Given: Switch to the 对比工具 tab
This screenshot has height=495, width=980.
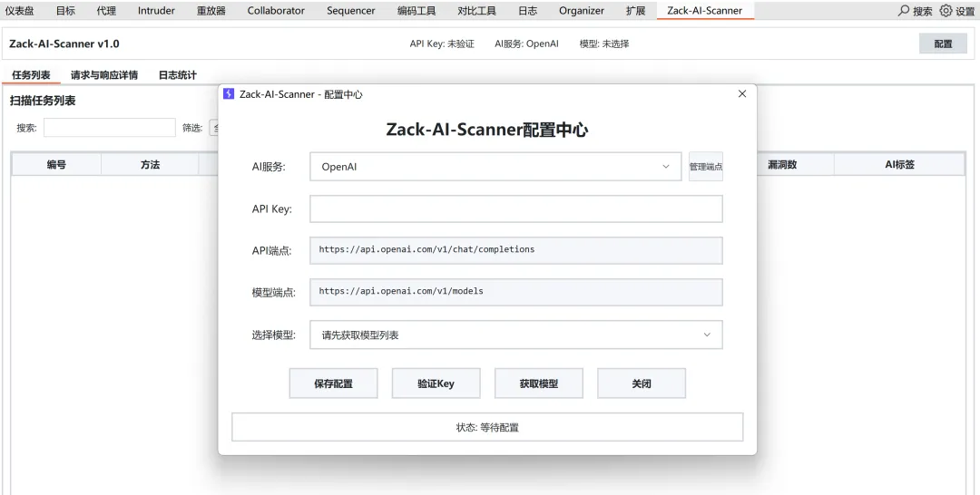Looking at the screenshot, I should click(476, 11).
